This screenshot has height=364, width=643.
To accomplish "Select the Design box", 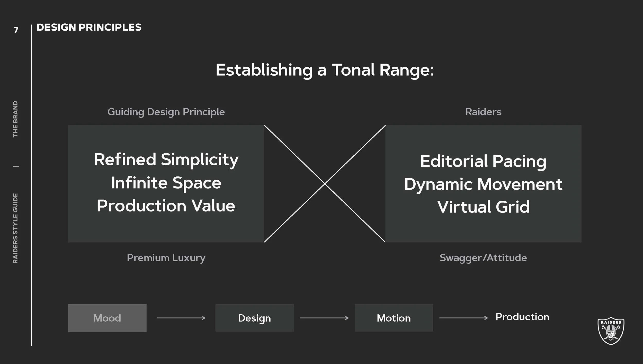I will click(x=254, y=318).
